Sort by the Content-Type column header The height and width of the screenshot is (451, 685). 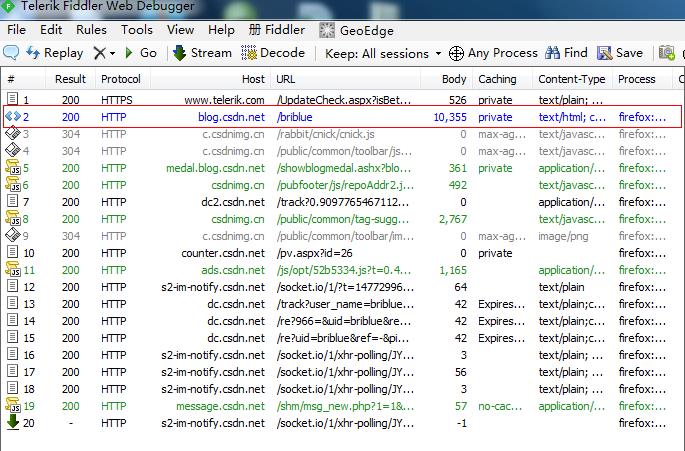tap(571, 79)
